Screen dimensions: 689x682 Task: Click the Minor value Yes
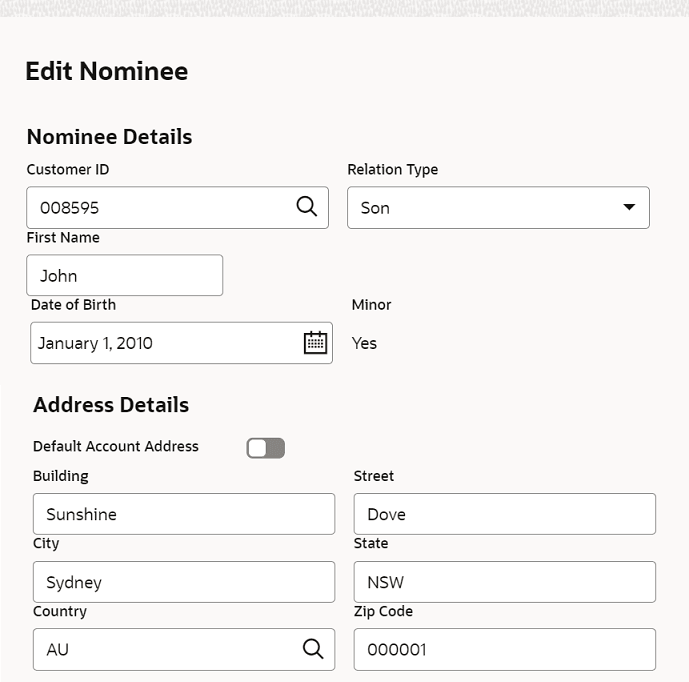pos(364,343)
